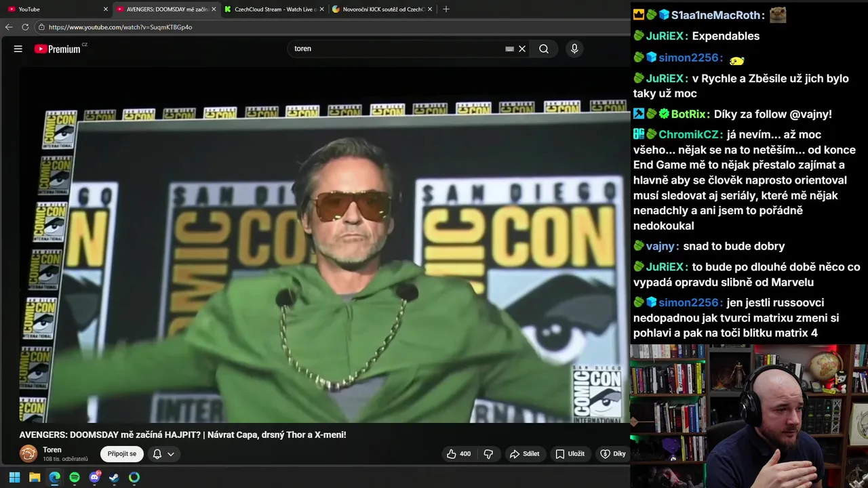Click JuRiEX's 'Expendables' chat message

tap(726, 36)
